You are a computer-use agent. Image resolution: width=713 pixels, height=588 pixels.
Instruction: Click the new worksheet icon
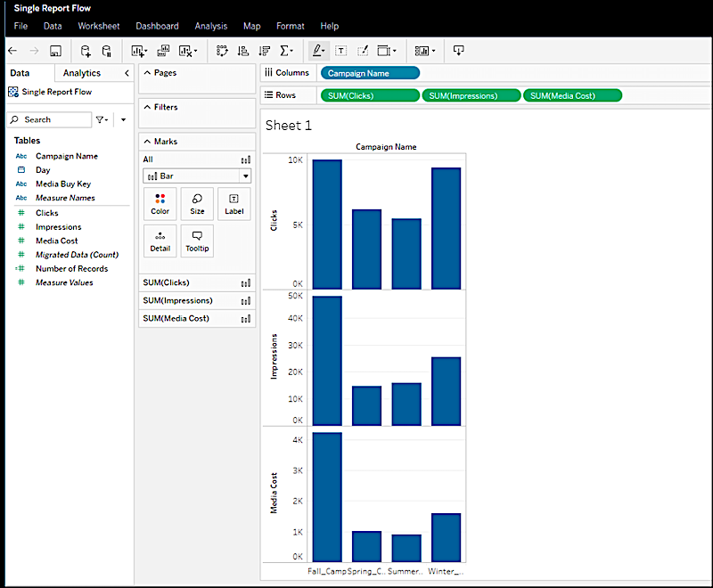139,51
